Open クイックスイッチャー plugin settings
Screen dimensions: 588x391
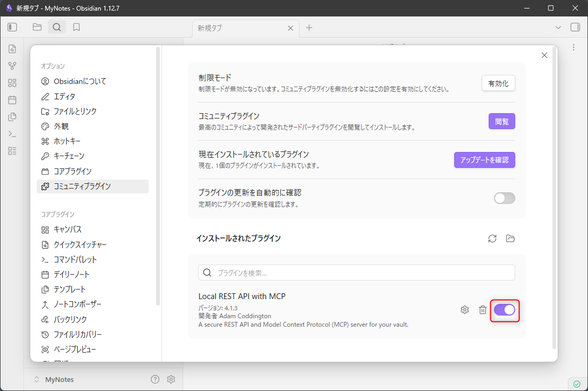click(x=92, y=245)
